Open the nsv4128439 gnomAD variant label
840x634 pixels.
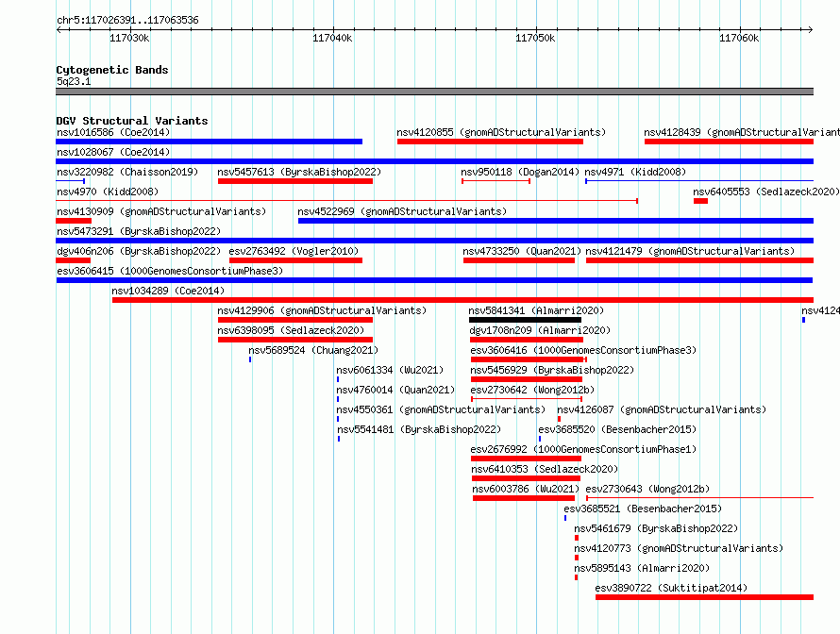point(742,132)
